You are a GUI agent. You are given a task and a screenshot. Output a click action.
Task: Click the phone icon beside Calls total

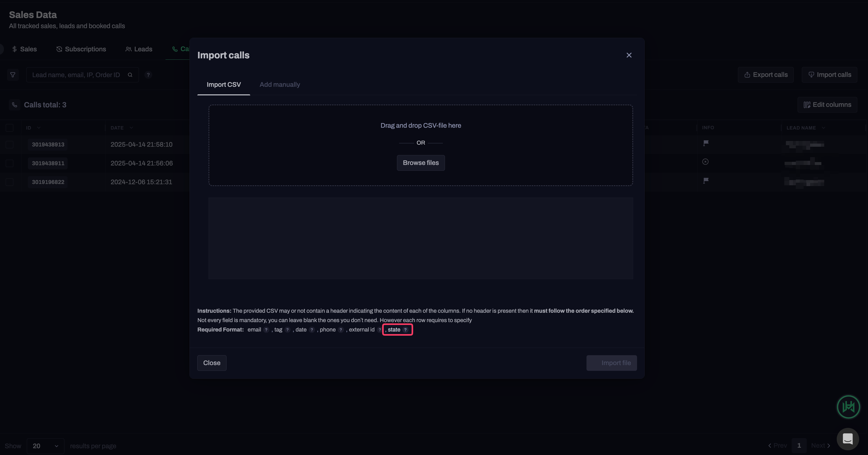pos(15,105)
